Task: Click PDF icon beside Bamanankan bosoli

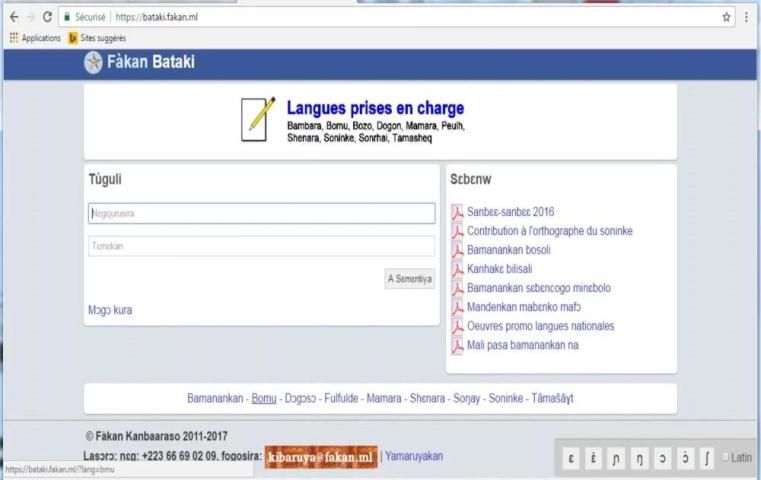Action: pyautogui.click(x=458, y=250)
